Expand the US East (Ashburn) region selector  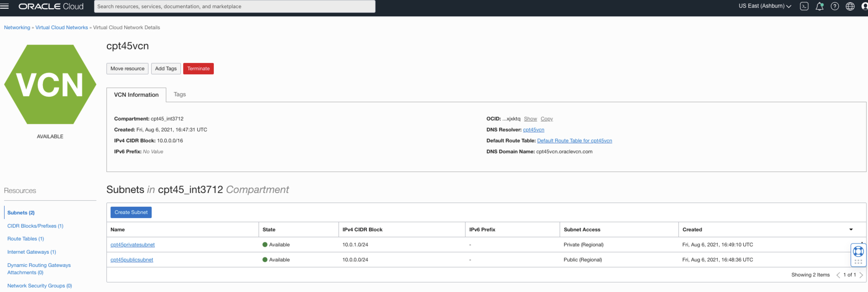point(765,6)
